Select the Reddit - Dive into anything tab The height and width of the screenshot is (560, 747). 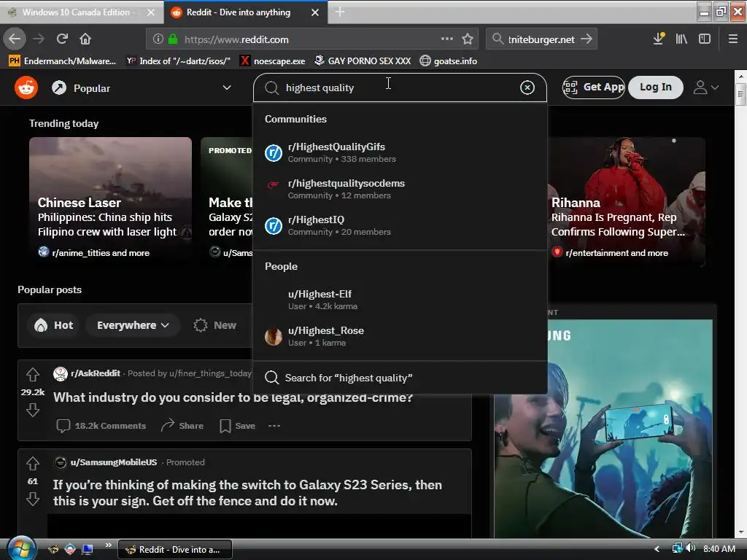[x=239, y=12]
